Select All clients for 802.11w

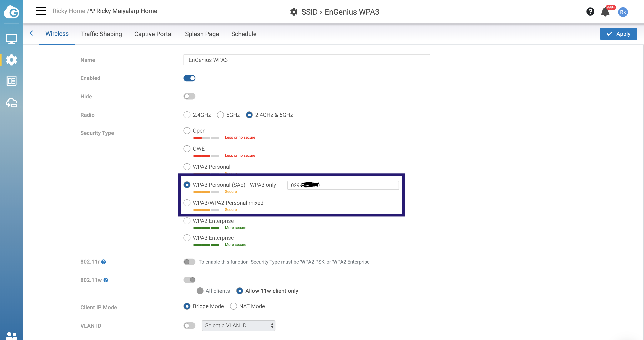200,291
